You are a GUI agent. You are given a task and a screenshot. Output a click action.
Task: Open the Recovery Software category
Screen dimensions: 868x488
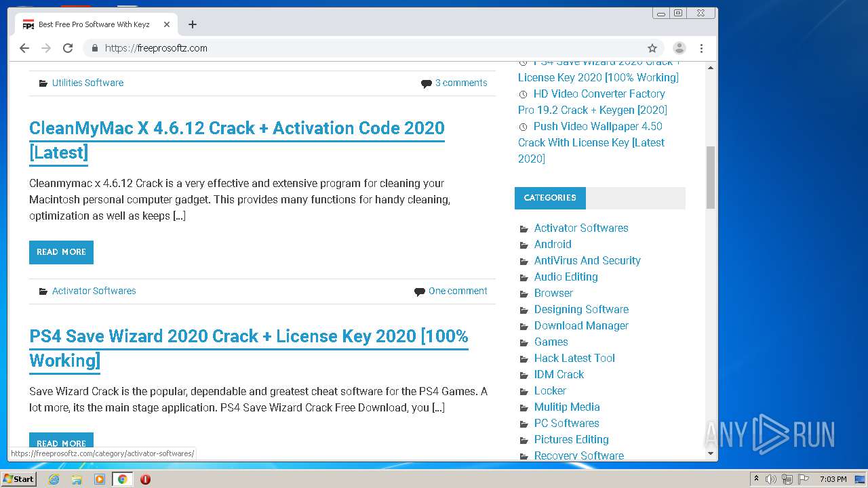coord(579,455)
